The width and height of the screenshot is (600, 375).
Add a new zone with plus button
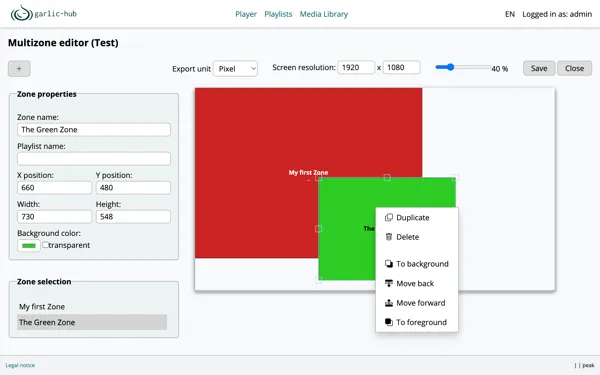click(19, 69)
